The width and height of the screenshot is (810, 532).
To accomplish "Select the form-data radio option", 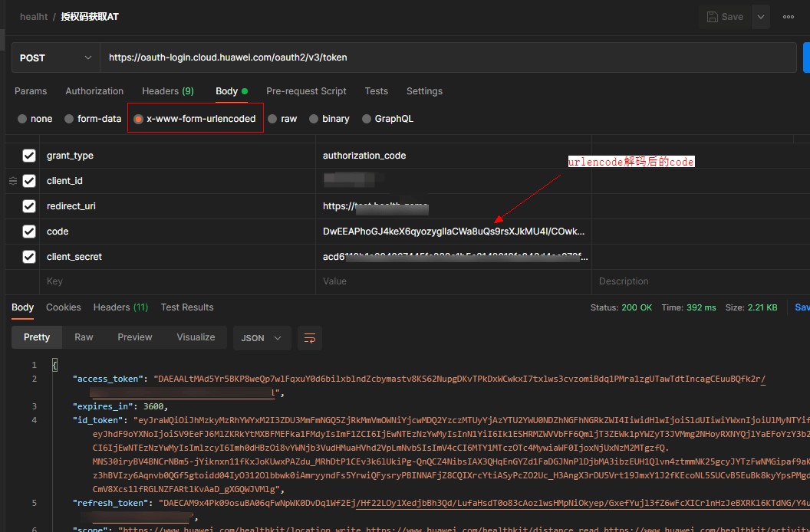I will click(69, 119).
